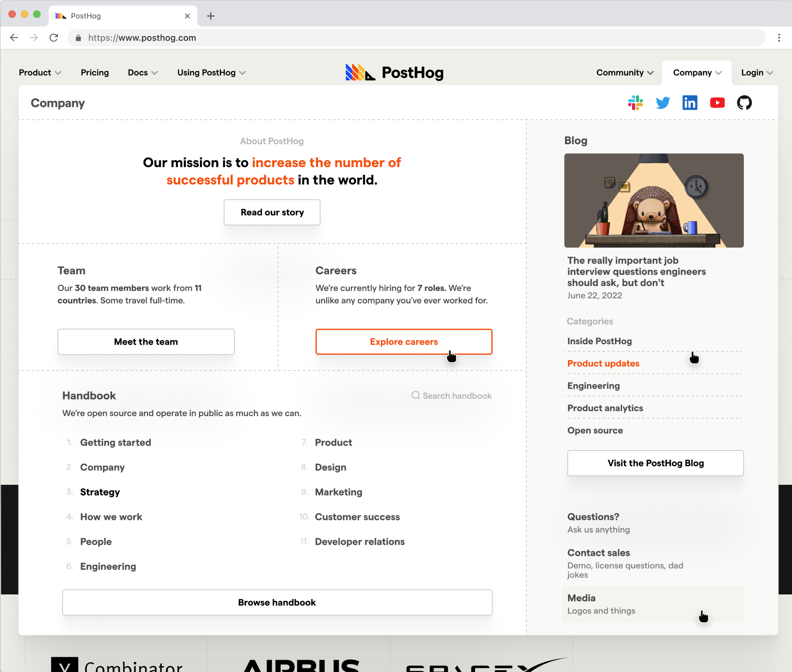Viewport: 792px width, 672px height.
Task: Open a new browser tab
Action: 211,16
